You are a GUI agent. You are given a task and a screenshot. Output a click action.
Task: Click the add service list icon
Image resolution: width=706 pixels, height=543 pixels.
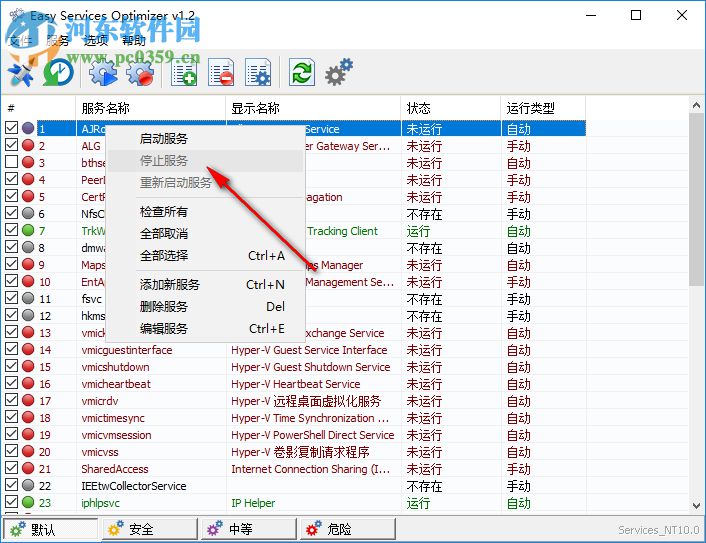[x=184, y=72]
